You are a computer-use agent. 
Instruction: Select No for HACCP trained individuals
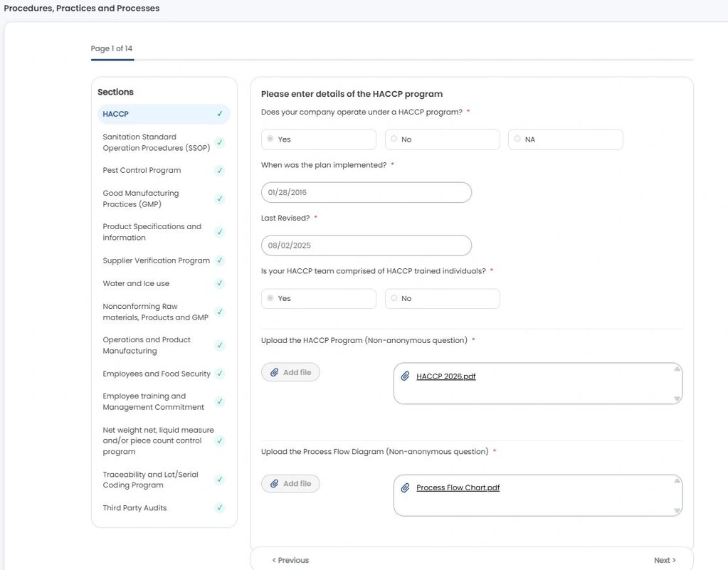pos(393,298)
